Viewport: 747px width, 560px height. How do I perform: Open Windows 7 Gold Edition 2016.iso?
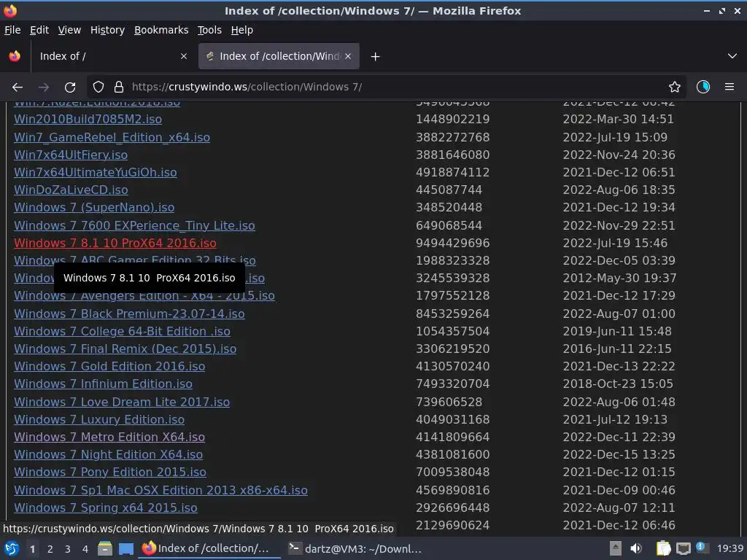tap(109, 366)
